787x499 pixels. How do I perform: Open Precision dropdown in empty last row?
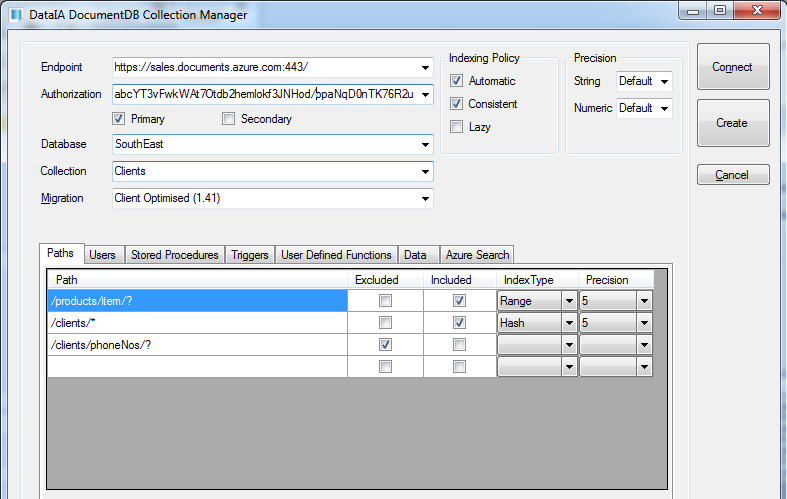(x=644, y=367)
